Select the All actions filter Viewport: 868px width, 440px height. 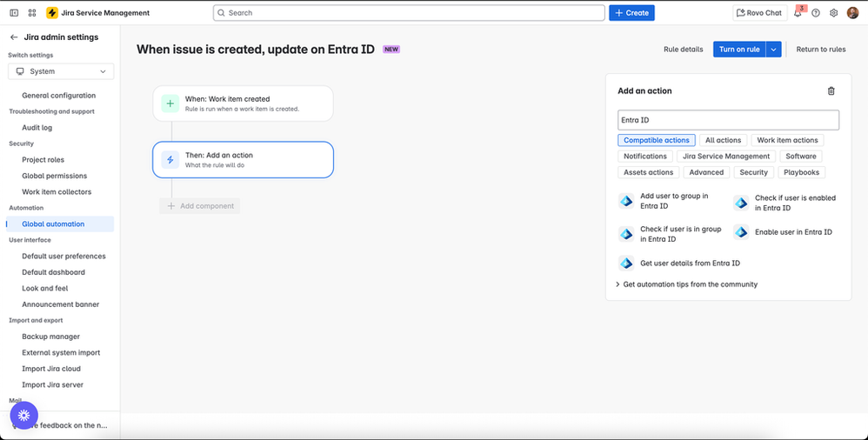[723, 140]
